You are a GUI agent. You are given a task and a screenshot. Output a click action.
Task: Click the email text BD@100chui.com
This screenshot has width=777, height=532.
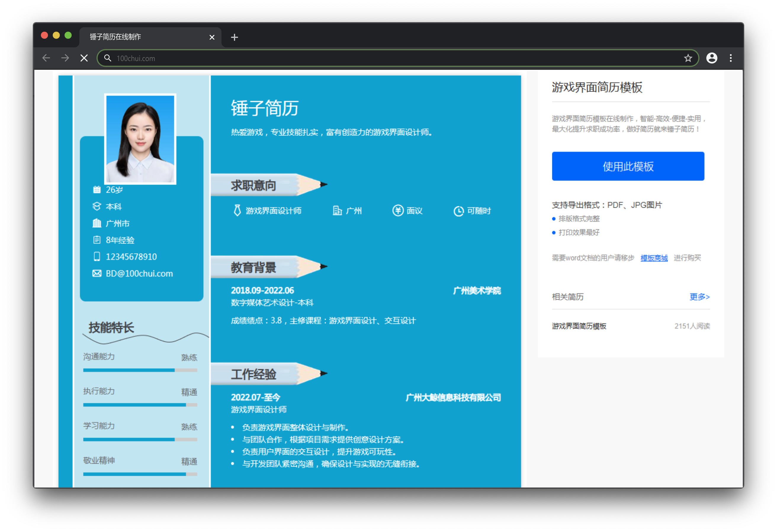[139, 273]
